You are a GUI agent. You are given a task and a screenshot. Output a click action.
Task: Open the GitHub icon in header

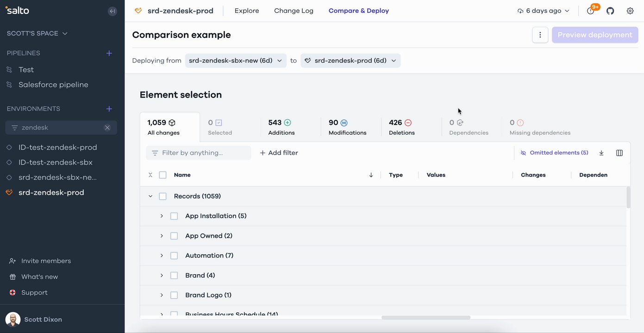(x=610, y=11)
